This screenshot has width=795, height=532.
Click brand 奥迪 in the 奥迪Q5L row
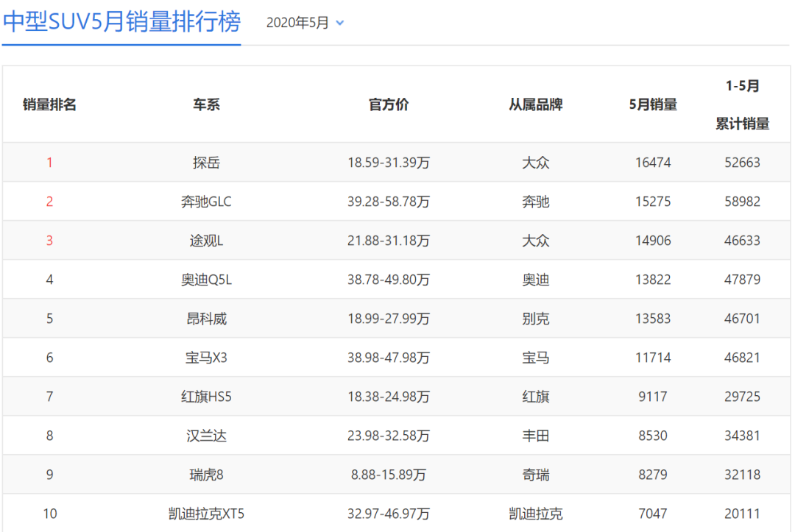536,280
